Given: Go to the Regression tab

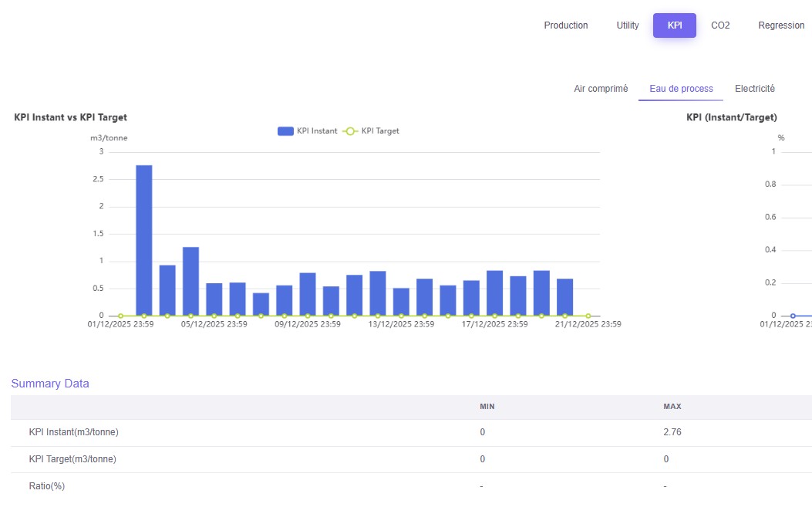Looking at the screenshot, I should (x=780, y=25).
